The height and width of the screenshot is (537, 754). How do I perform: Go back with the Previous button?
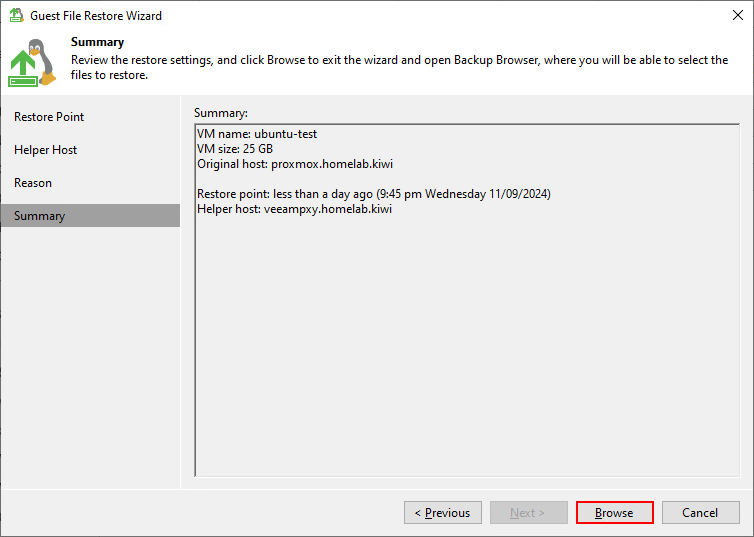(x=442, y=513)
